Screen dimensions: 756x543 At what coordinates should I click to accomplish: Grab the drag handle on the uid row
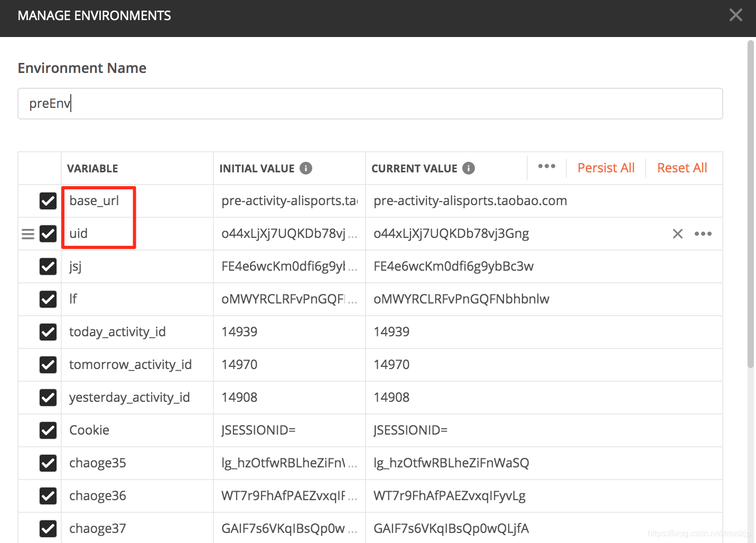tap(28, 234)
